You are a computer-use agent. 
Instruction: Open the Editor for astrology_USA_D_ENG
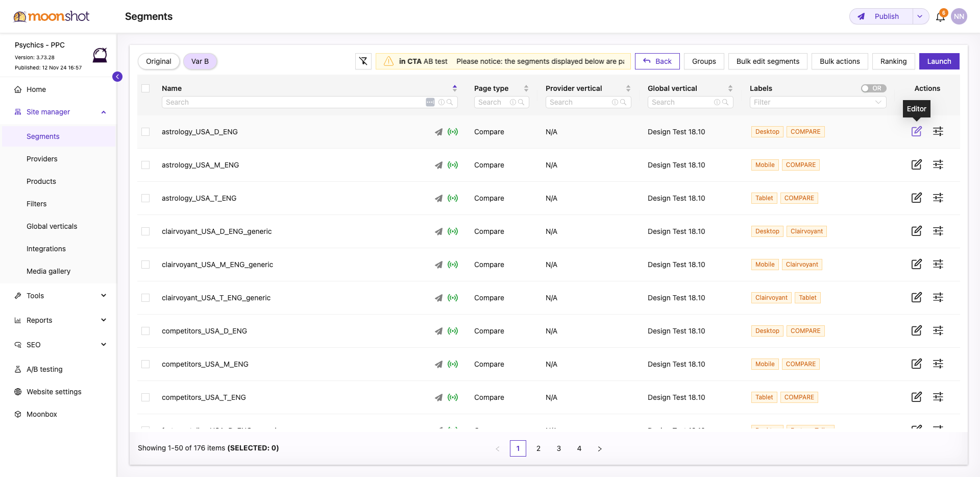pos(917,131)
